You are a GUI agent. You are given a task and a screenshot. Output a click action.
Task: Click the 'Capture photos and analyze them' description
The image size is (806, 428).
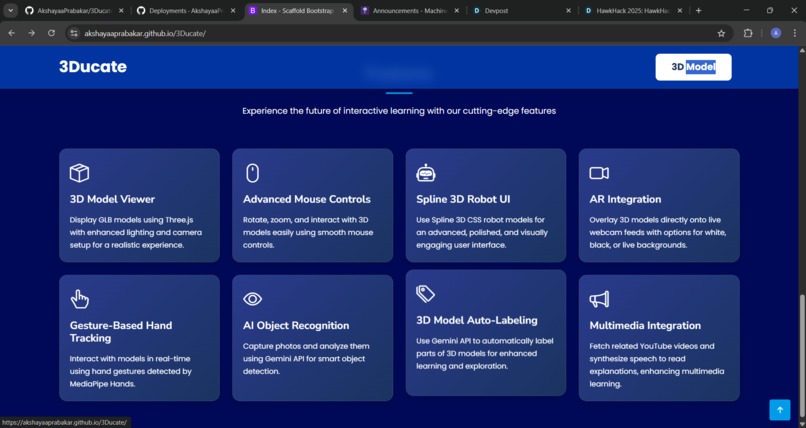click(306, 359)
